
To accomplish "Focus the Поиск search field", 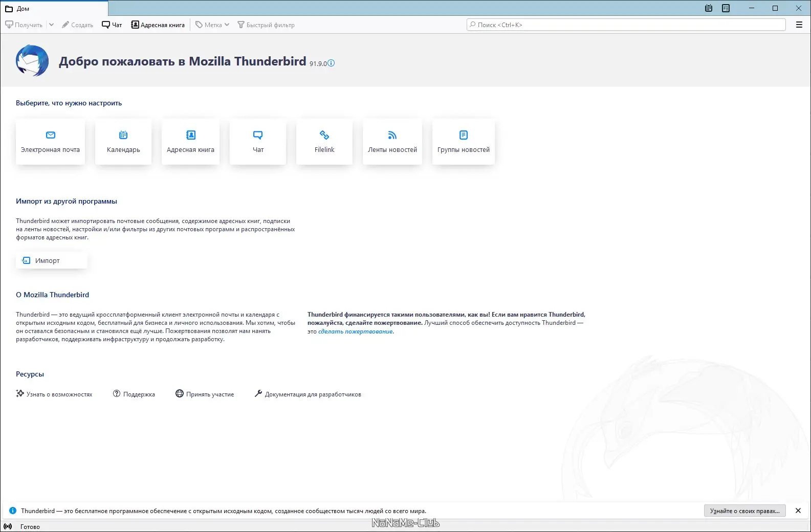I will (x=626, y=25).
